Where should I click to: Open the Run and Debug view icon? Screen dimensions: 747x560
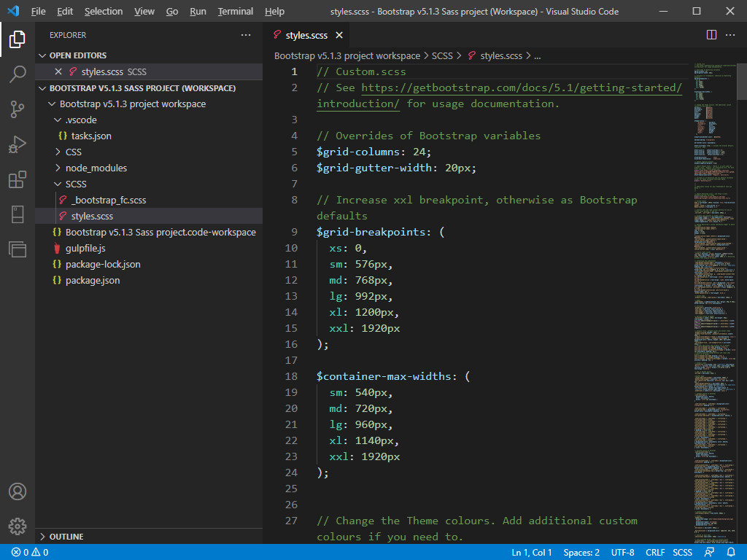pos(18,144)
